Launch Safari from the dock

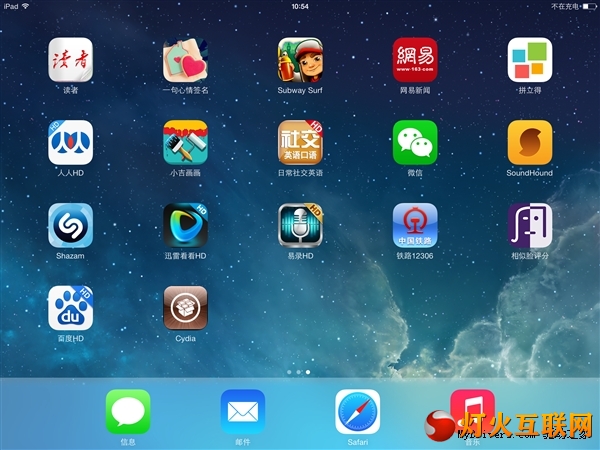click(x=358, y=412)
